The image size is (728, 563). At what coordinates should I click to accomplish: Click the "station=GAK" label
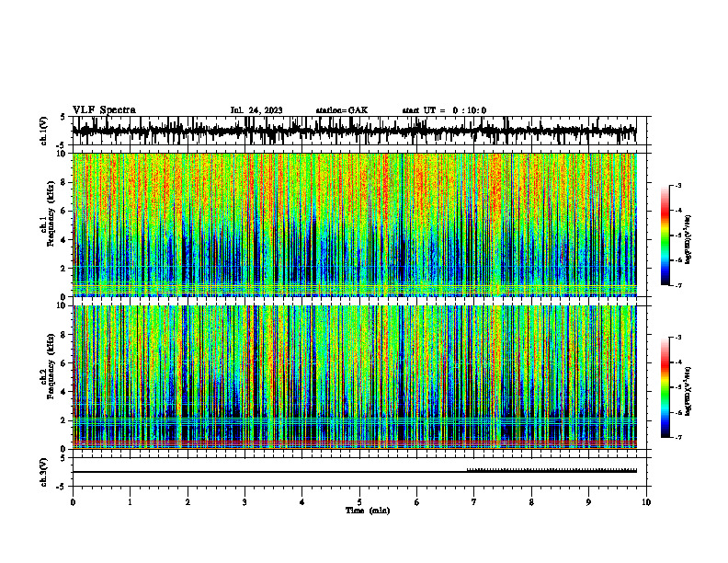click(342, 110)
